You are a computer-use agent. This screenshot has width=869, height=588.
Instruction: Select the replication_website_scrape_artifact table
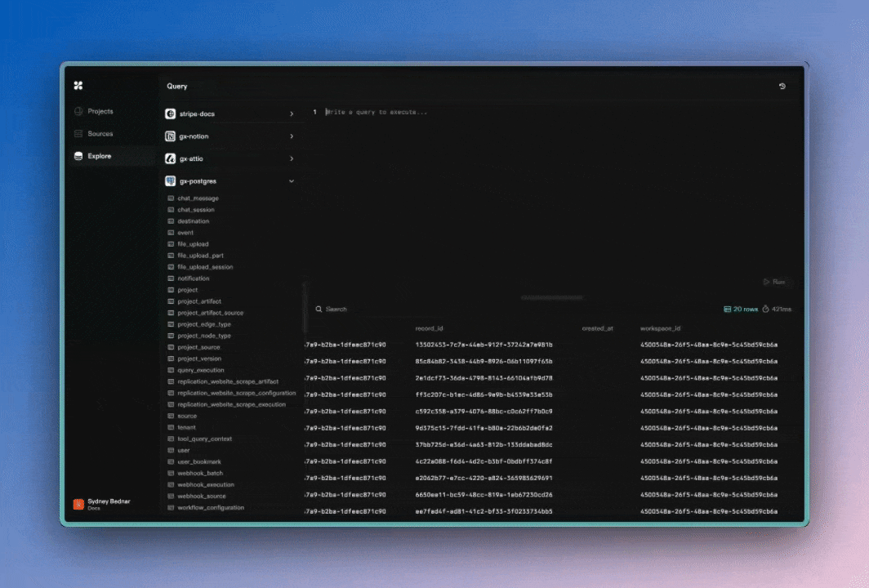pos(228,381)
